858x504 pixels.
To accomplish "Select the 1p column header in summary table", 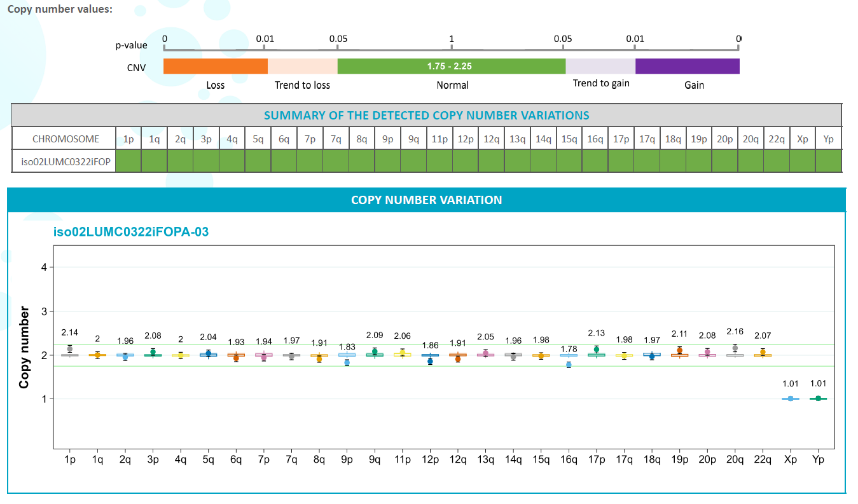I will click(x=128, y=139).
